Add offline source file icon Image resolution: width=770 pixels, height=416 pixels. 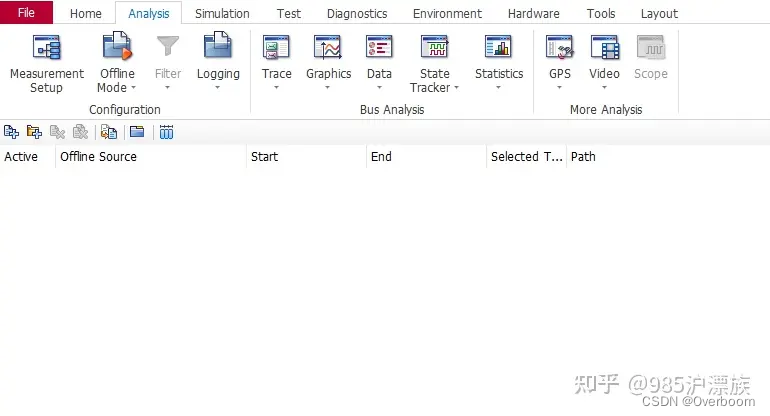pyautogui.click(x=11, y=132)
